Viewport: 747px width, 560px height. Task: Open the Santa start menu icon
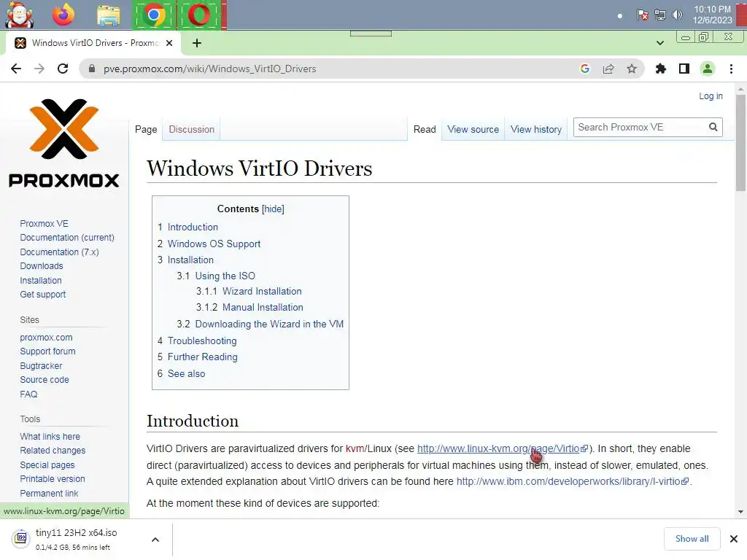(19, 15)
